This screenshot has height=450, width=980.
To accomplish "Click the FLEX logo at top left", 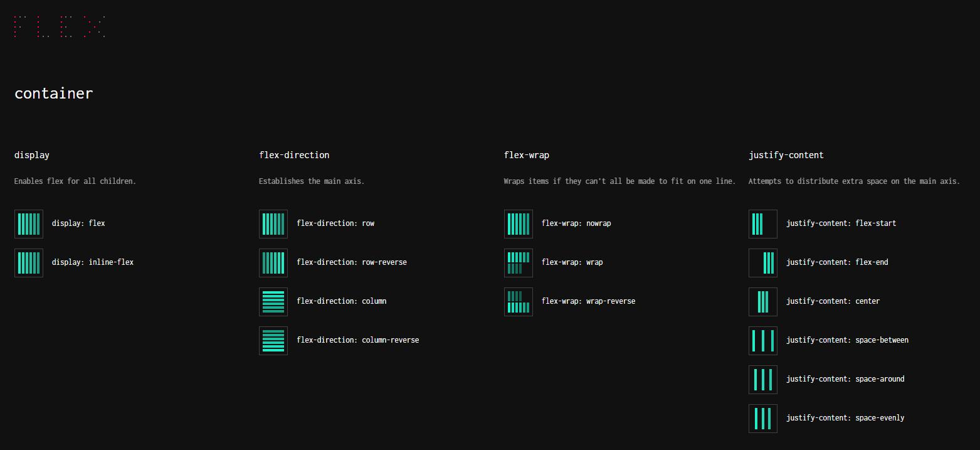I will click(x=60, y=26).
